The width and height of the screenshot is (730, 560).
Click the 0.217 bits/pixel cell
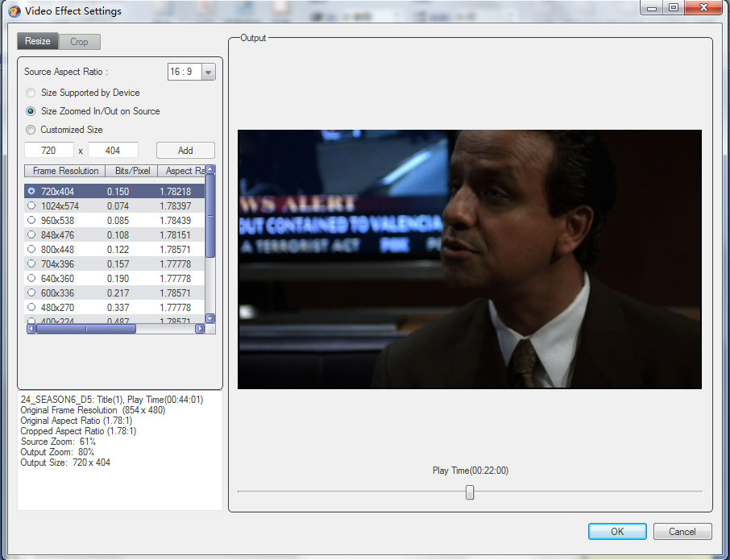(x=118, y=292)
